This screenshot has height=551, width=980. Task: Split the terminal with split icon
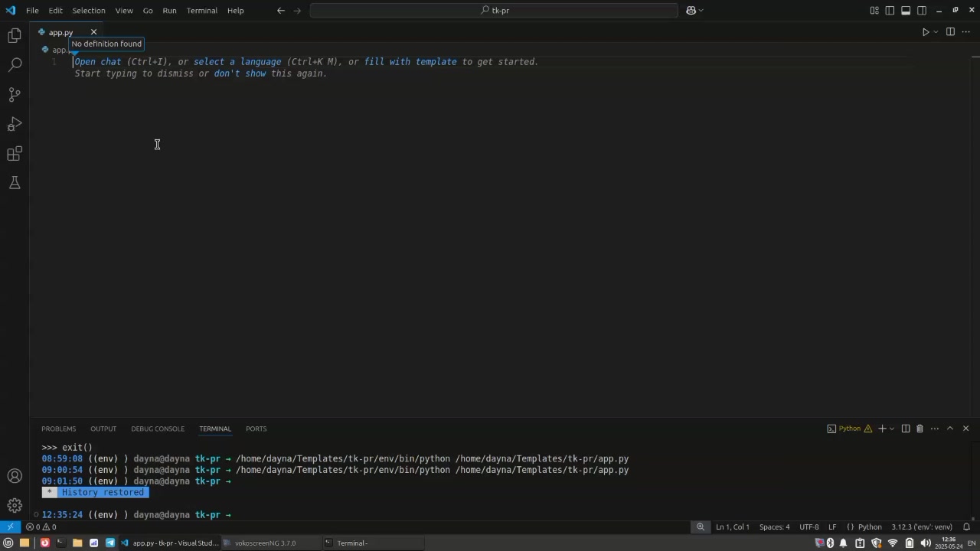(x=906, y=429)
